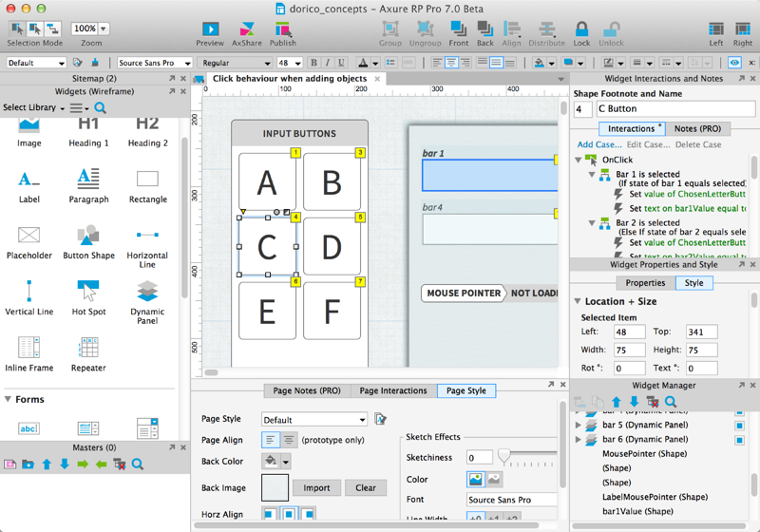This screenshot has height=532, width=760.
Task: Toggle bullet list formatting
Action: click(390, 63)
